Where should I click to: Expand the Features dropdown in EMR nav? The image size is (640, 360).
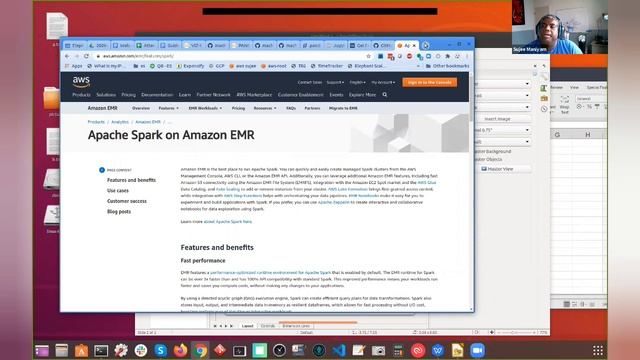pyautogui.click(x=169, y=108)
